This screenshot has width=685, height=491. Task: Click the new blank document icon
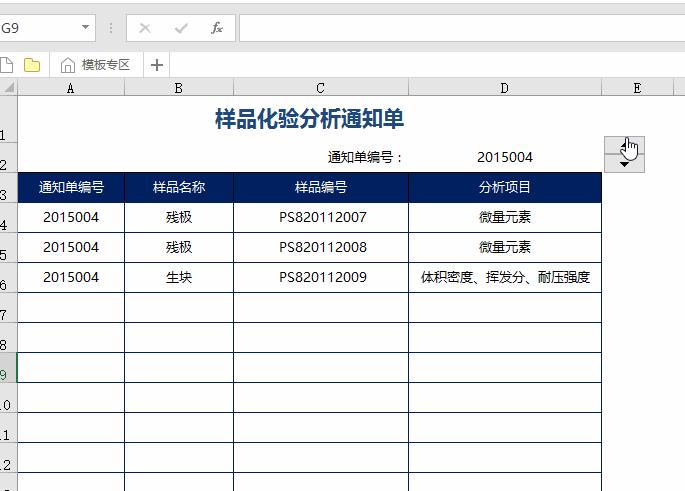coord(6,65)
